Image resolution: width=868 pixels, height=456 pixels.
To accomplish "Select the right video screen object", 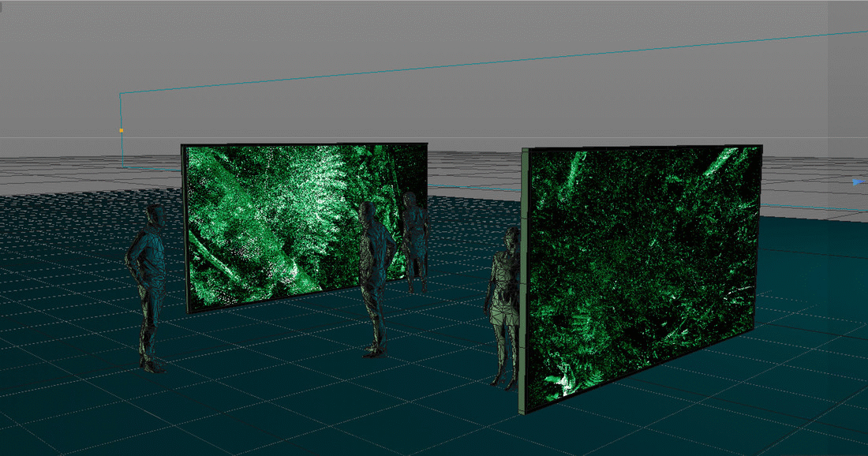I will pyautogui.click(x=655, y=260).
